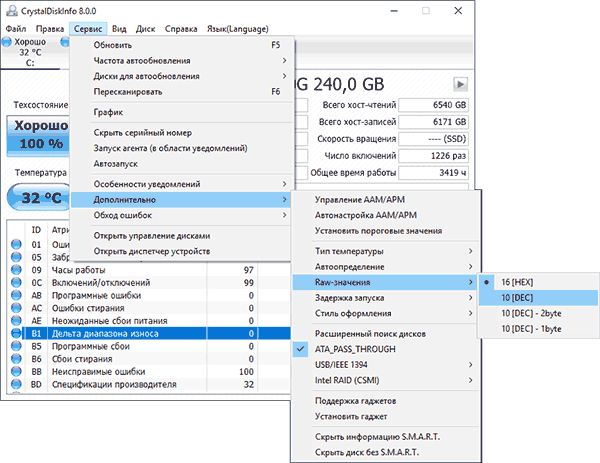Toggle Скрыть информацию S.M.A.R.T. option
This screenshot has width=600, height=463.
click(385, 437)
